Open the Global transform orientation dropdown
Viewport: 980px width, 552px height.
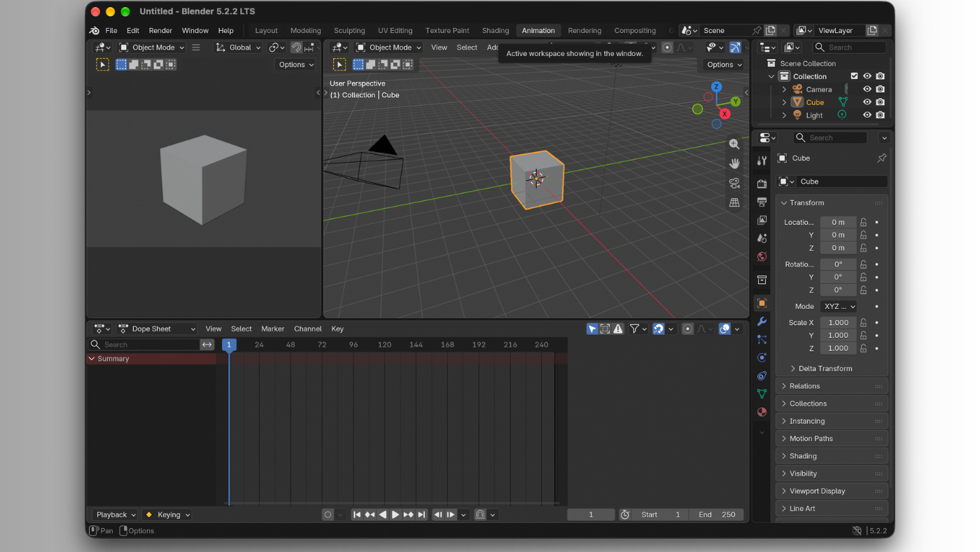(238, 48)
